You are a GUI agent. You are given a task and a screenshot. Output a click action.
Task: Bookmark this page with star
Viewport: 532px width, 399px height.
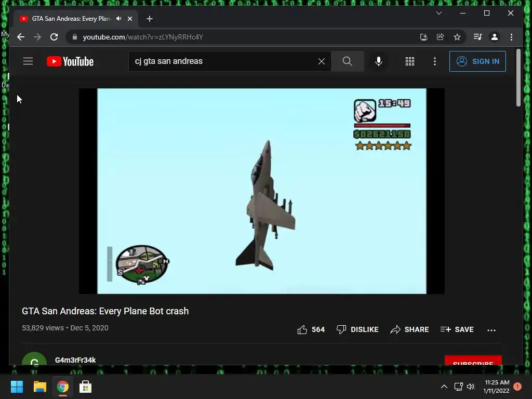point(457,37)
